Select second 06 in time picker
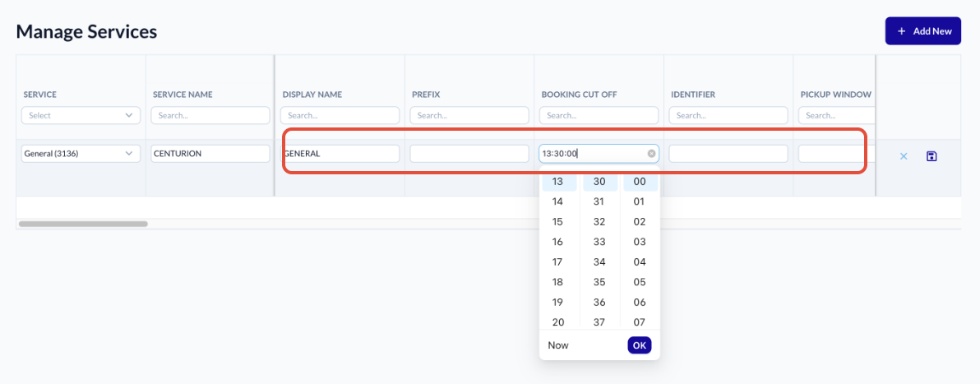This screenshot has width=980, height=384. click(640, 302)
